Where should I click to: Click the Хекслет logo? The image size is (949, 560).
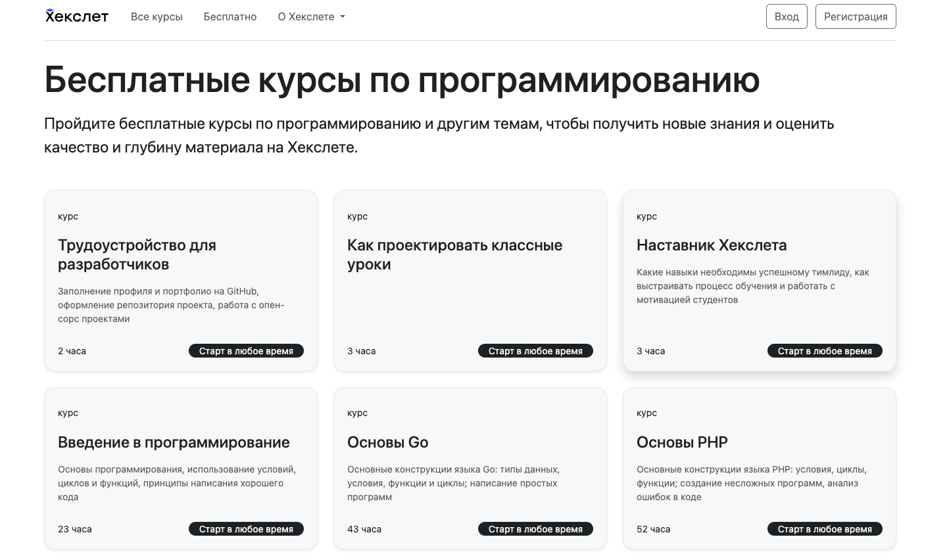click(x=77, y=16)
